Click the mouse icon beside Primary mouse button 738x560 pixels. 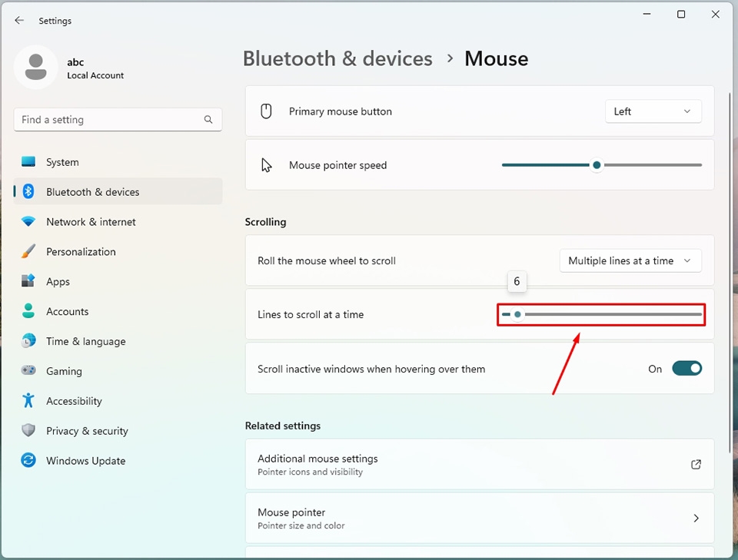[x=267, y=111]
